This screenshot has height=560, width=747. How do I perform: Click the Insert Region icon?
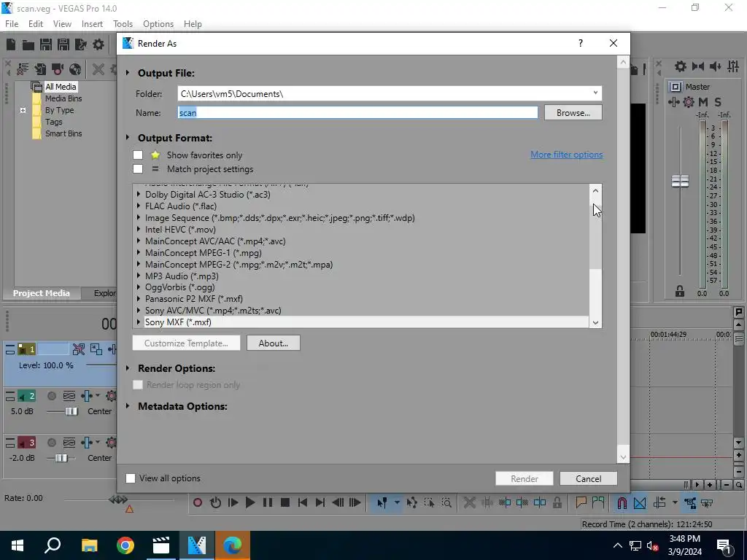(x=598, y=502)
